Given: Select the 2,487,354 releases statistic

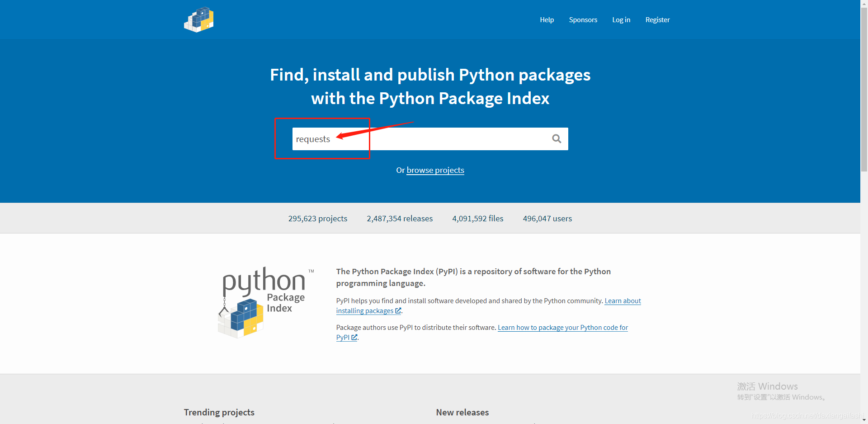Looking at the screenshot, I should click(x=400, y=219).
